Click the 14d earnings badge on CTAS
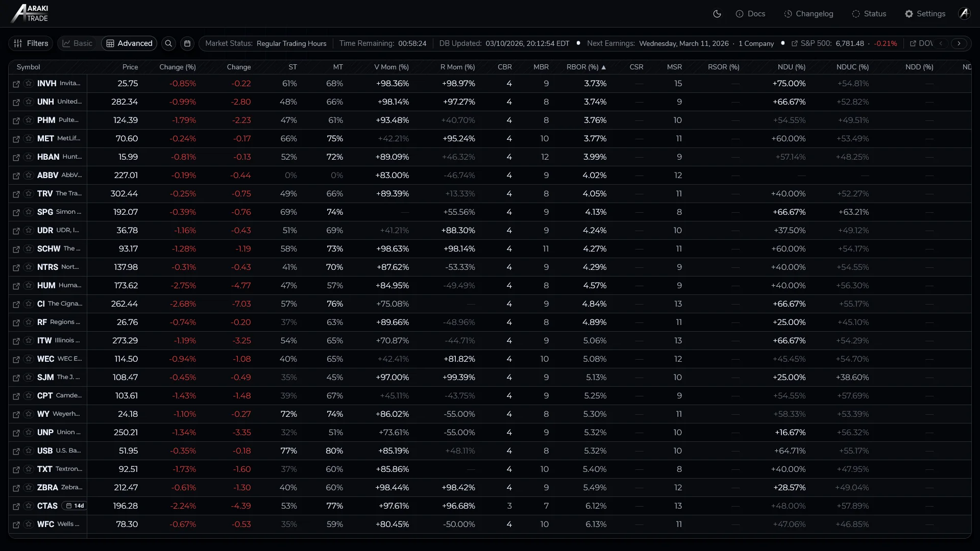The image size is (980, 551). click(75, 506)
